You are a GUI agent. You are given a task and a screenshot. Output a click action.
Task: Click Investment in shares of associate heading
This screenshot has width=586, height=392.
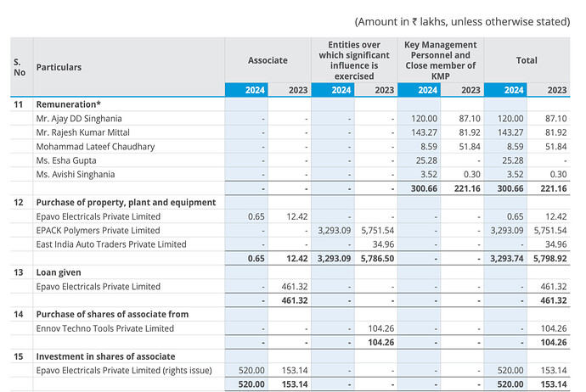tap(105, 356)
